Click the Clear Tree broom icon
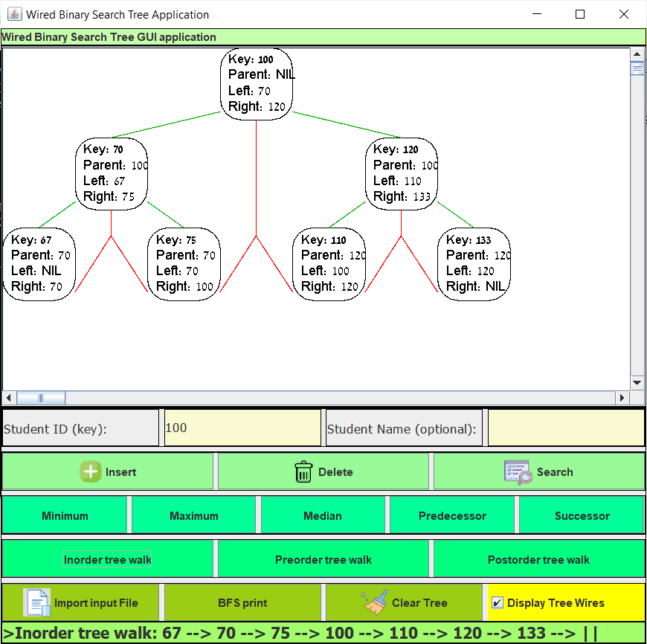The image size is (647, 644). [x=375, y=602]
